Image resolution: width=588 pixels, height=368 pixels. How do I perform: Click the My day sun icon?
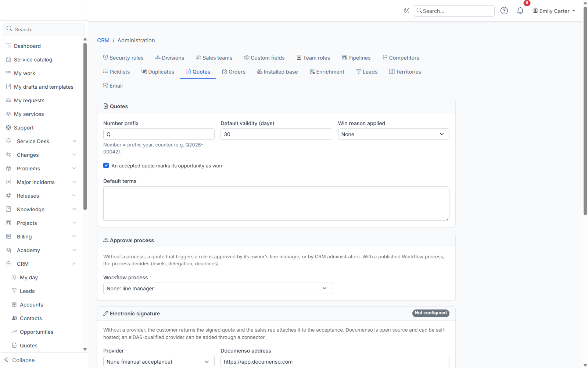pos(14,277)
